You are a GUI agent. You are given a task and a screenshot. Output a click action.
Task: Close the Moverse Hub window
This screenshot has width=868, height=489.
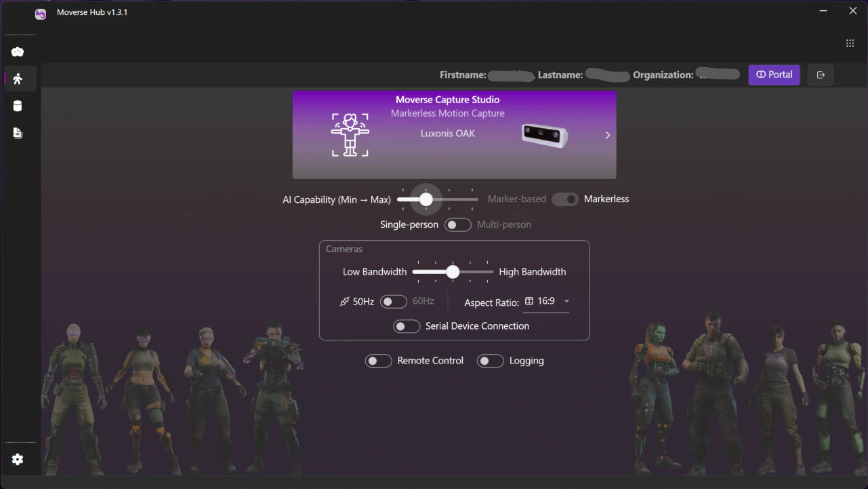click(x=853, y=11)
